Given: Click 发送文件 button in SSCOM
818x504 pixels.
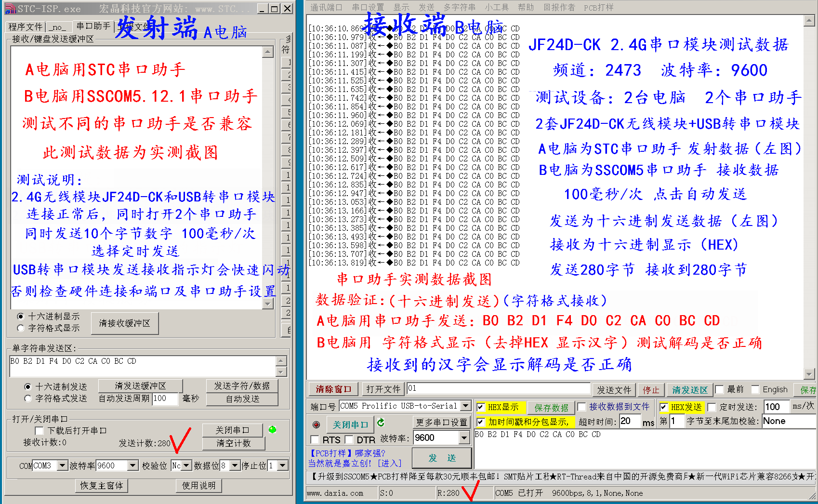Looking at the screenshot, I should (x=614, y=389).
